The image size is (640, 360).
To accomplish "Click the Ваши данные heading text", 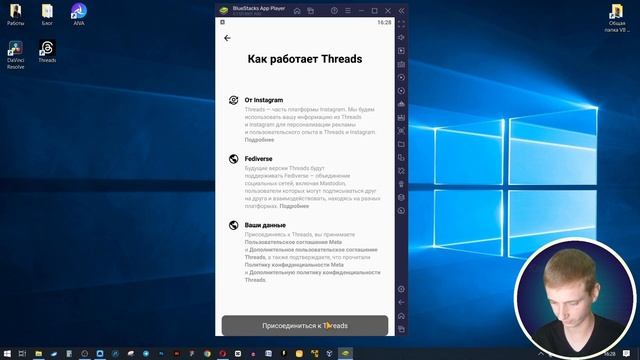I will tap(265, 225).
